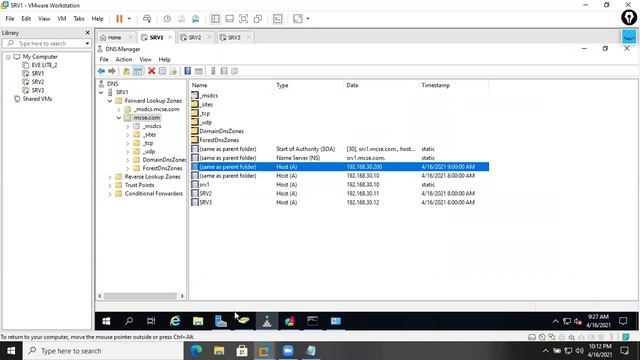
Task: Click the stretch guest display icon
Action: point(298,19)
